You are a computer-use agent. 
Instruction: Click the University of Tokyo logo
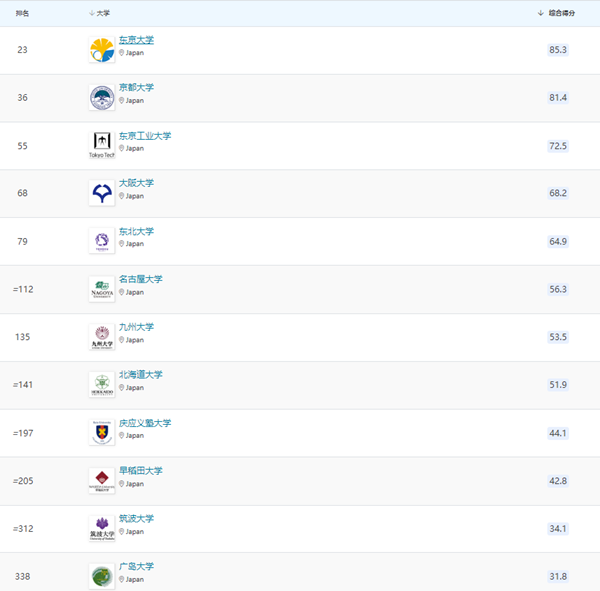[x=102, y=50]
